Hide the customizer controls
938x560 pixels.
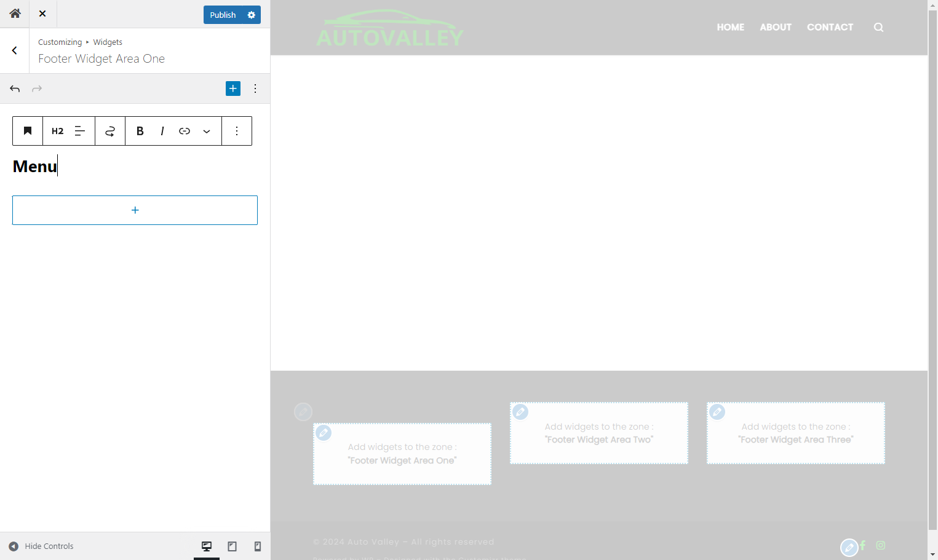point(41,546)
